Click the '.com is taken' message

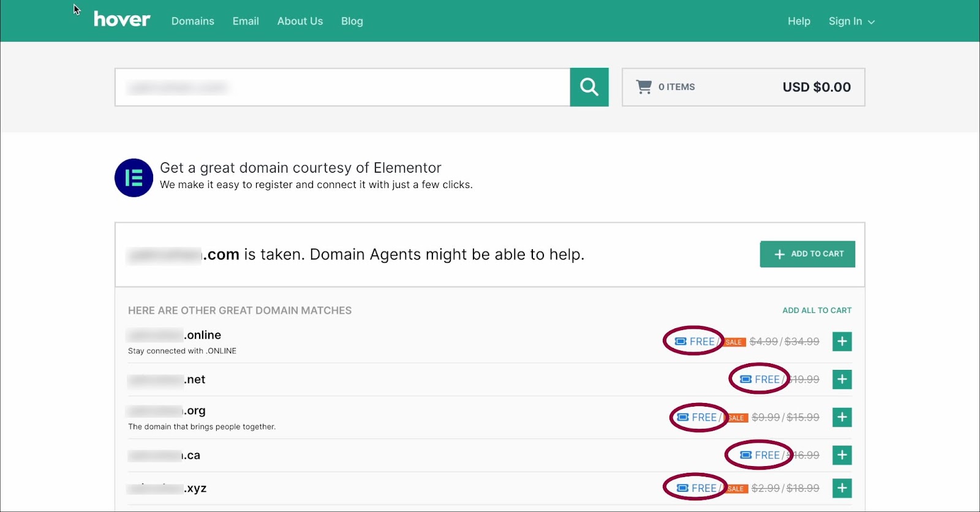356,254
